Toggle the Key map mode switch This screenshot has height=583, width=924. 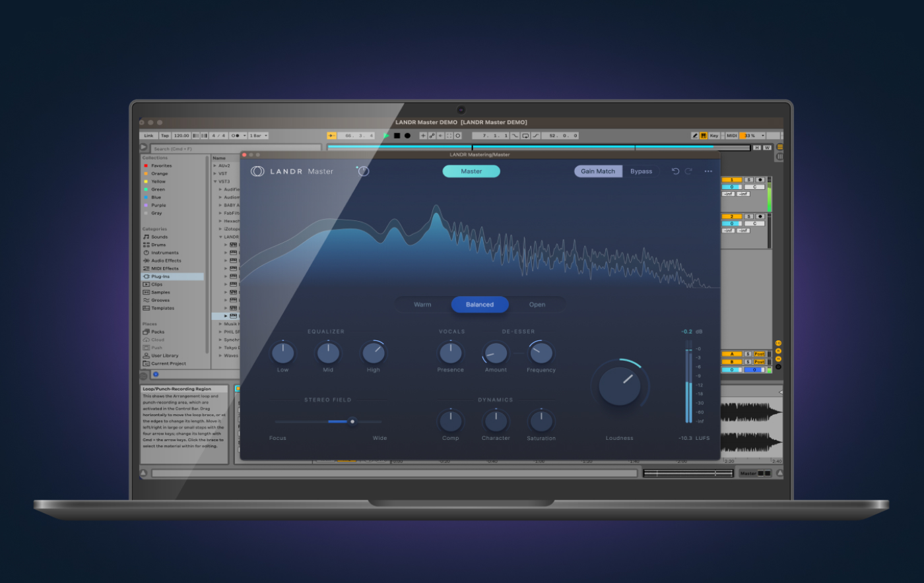tap(713, 135)
